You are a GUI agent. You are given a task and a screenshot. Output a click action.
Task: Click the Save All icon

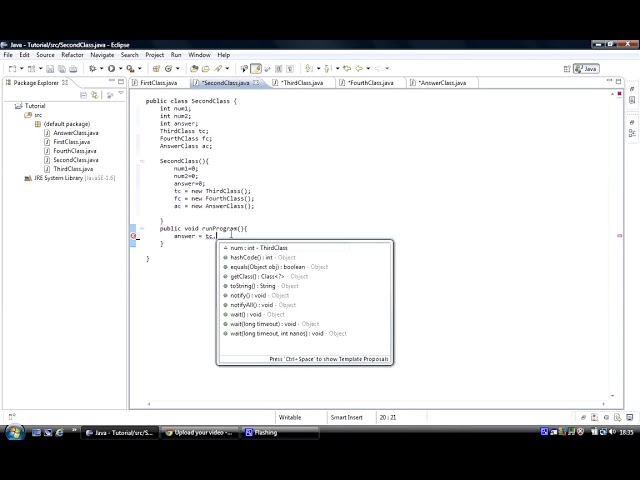click(x=62, y=69)
